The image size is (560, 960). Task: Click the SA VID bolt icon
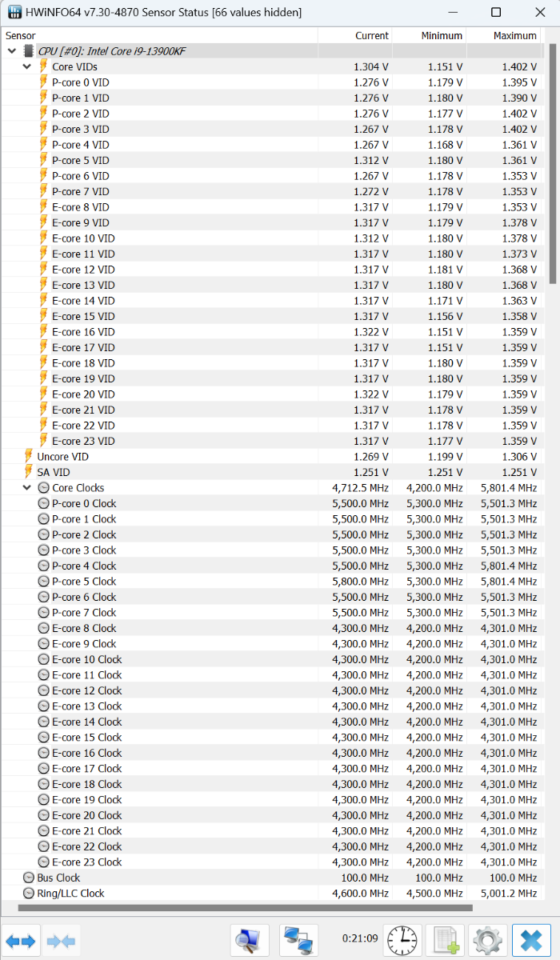[x=28, y=472]
